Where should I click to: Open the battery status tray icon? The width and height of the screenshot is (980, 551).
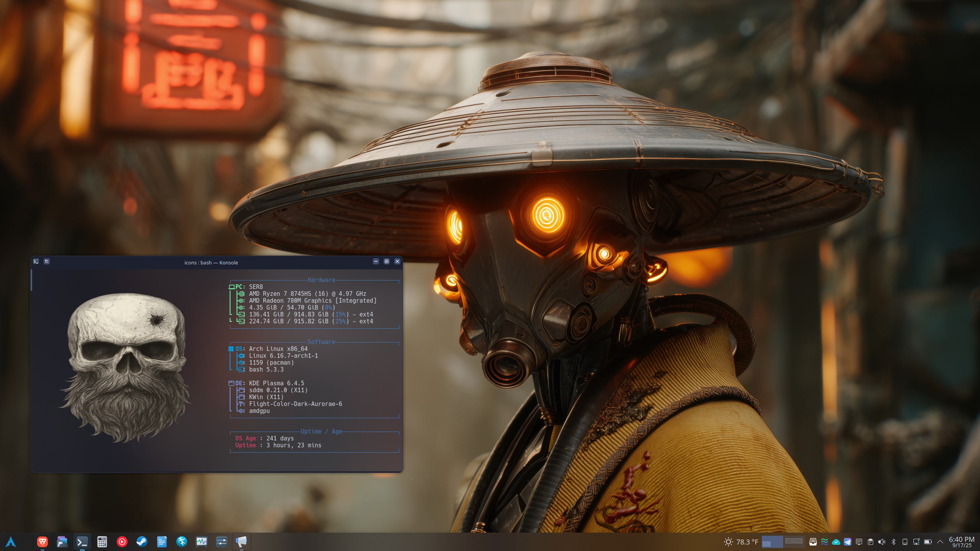pos(928,542)
